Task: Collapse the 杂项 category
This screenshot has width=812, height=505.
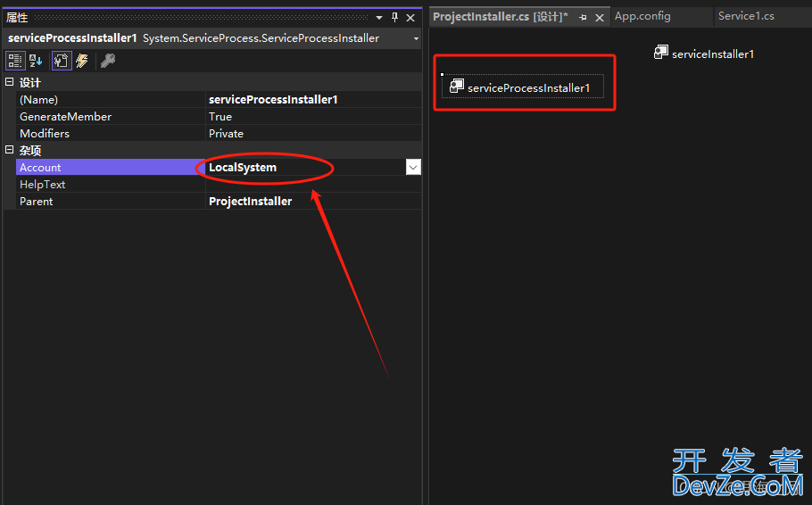Action: [x=9, y=150]
